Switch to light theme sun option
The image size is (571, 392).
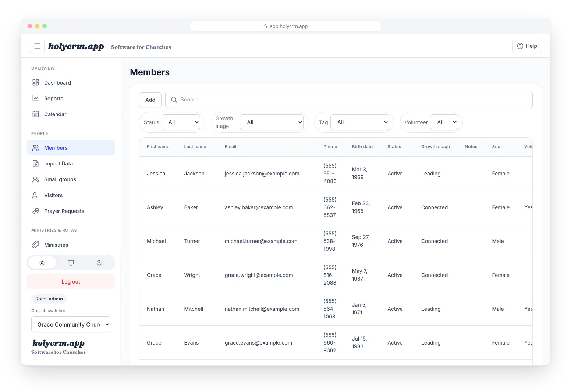42,263
